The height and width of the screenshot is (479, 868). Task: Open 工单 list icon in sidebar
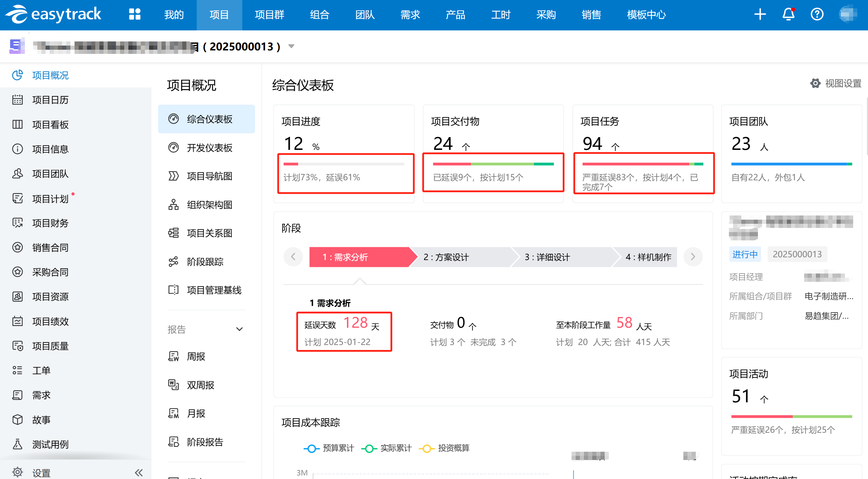coord(18,370)
